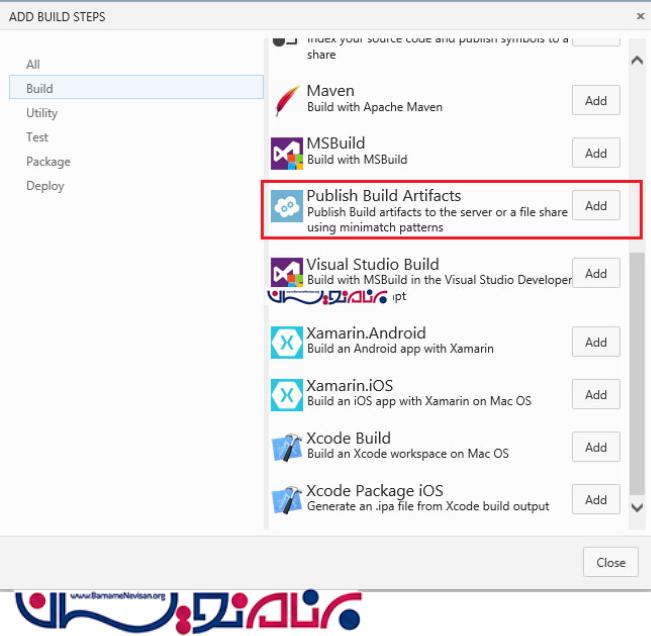The width and height of the screenshot is (651, 636).
Task: Click 'Build an Android app with Xamarin' text
Action: pyautogui.click(x=400, y=349)
